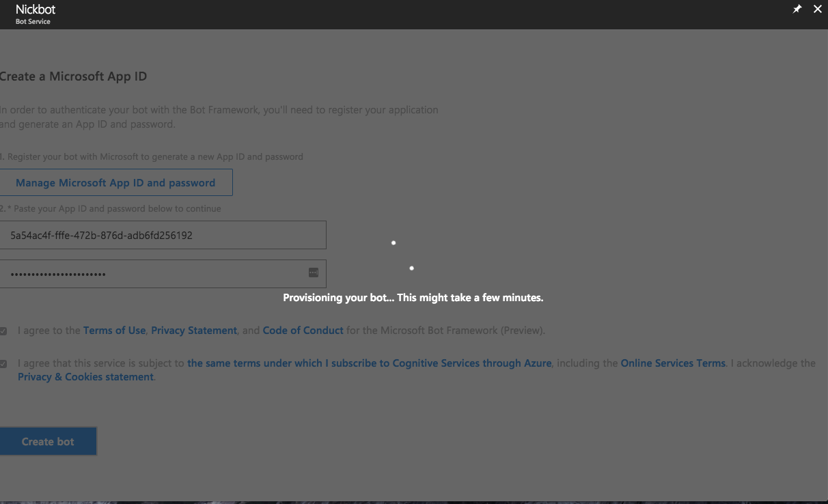
Task: Toggle the Terms of Use agreement checkbox
Action: 3,331
